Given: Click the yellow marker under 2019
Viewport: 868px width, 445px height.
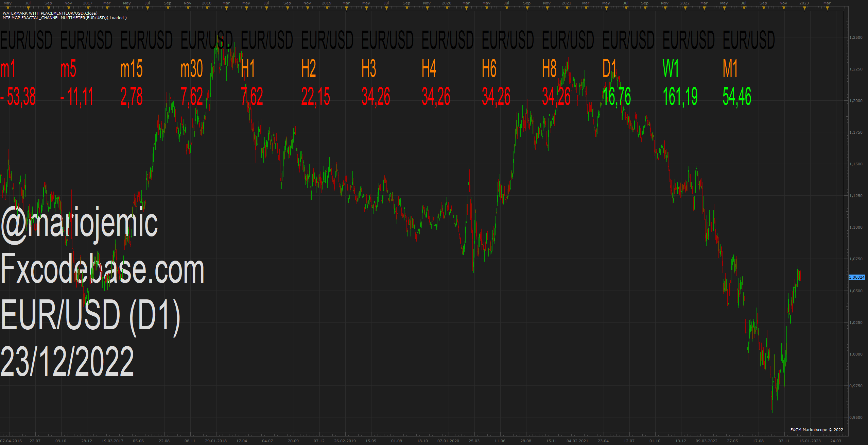Looking at the screenshot, I should [327, 8].
